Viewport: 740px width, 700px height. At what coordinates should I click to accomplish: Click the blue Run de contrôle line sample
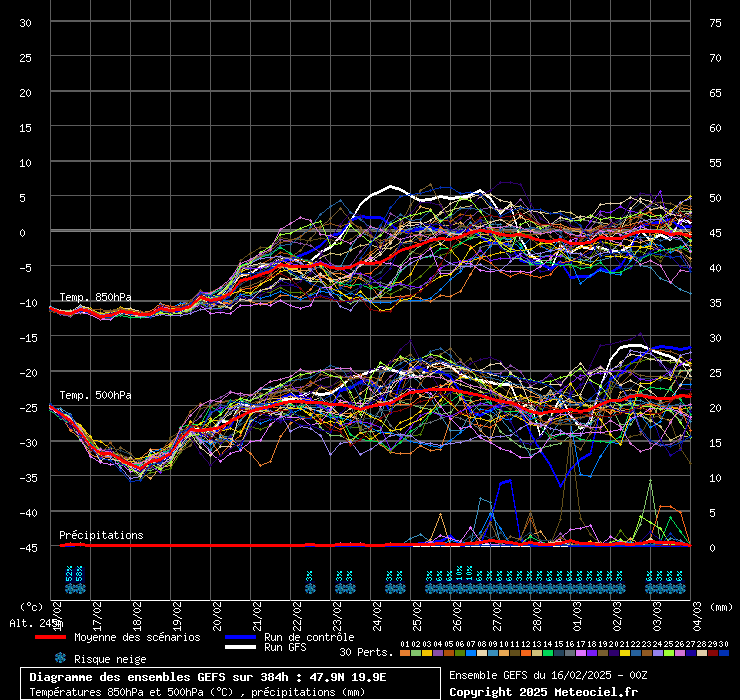tap(240, 637)
